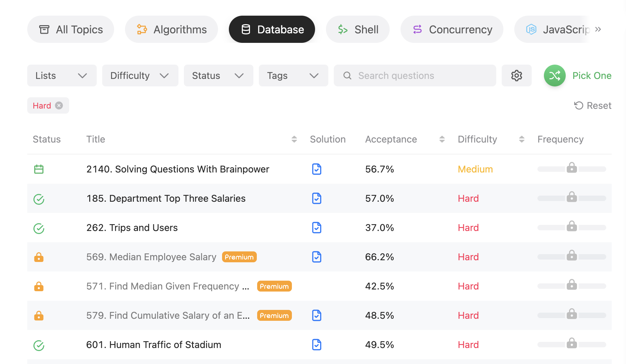Expand the Tags dropdown
Screen dimensions: 626x364
[294, 76]
